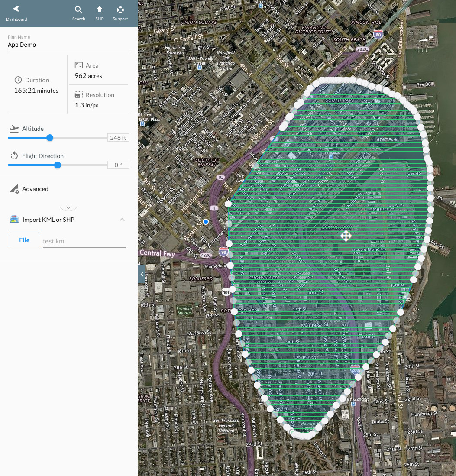The height and width of the screenshot is (476, 456).
Task: Click the Duration clock icon
Action: [x=17, y=80]
